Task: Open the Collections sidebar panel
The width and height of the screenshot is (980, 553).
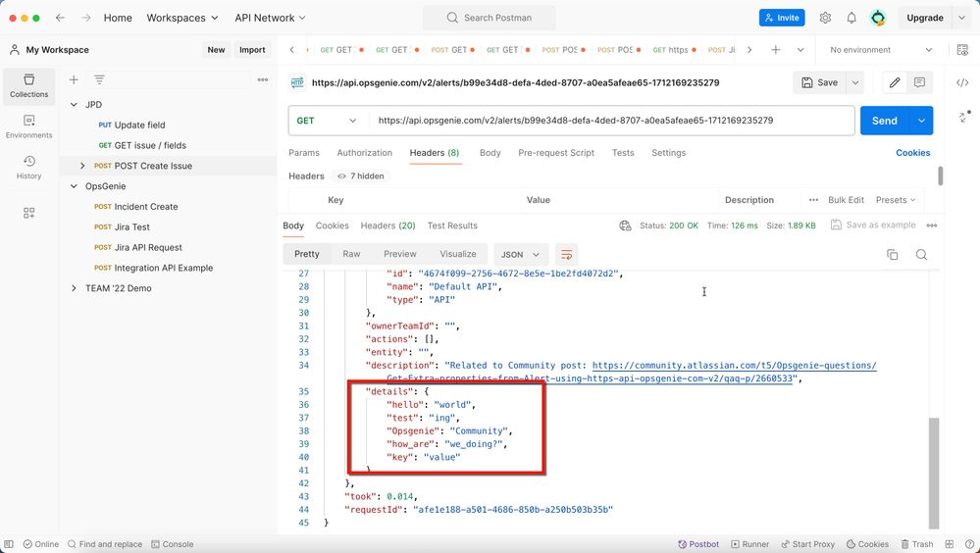Action: pyautogui.click(x=28, y=86)
